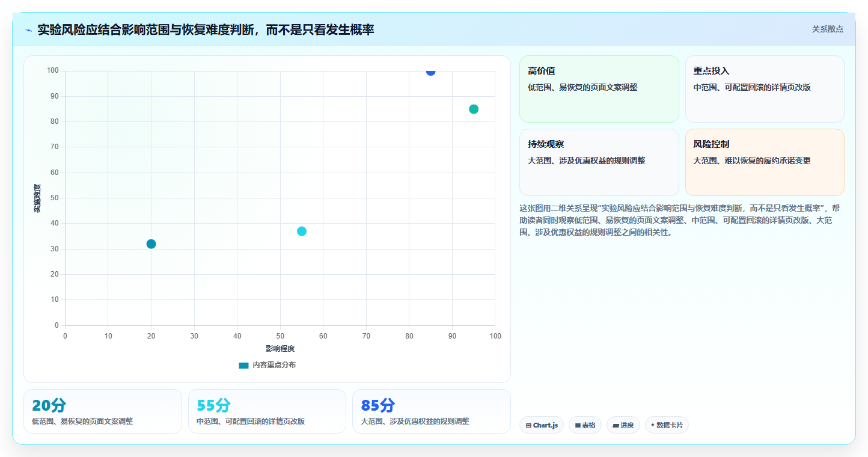Click the green scatter point near 95
The height and width of the screenshot is (457, 868).
point(474,109)
